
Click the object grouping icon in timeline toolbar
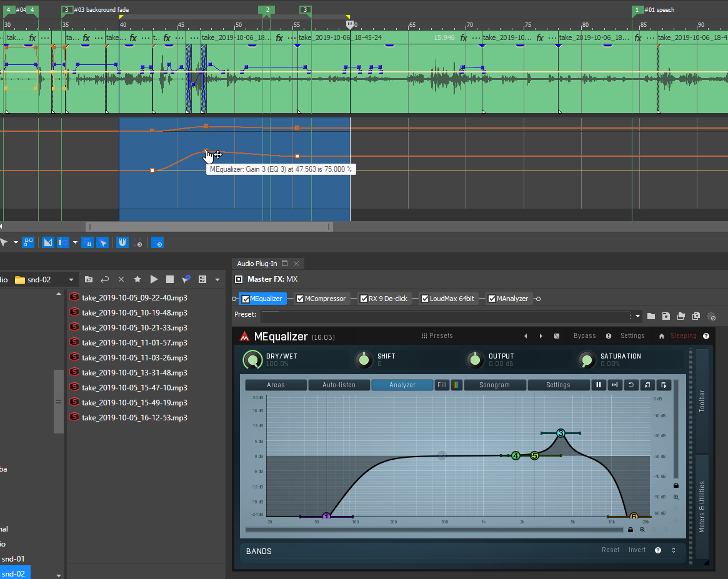tap(28, 242)
